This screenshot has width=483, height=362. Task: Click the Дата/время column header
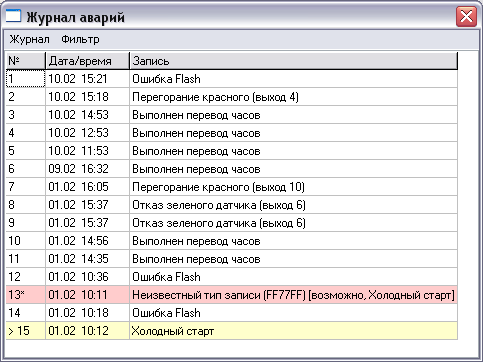tap(87, 61)
